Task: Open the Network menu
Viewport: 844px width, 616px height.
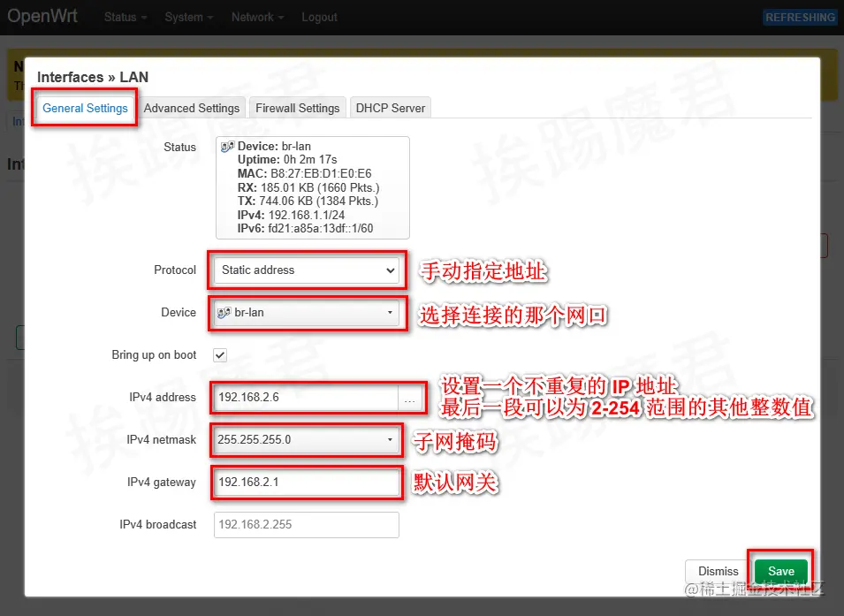Action: tap(255, 17)
